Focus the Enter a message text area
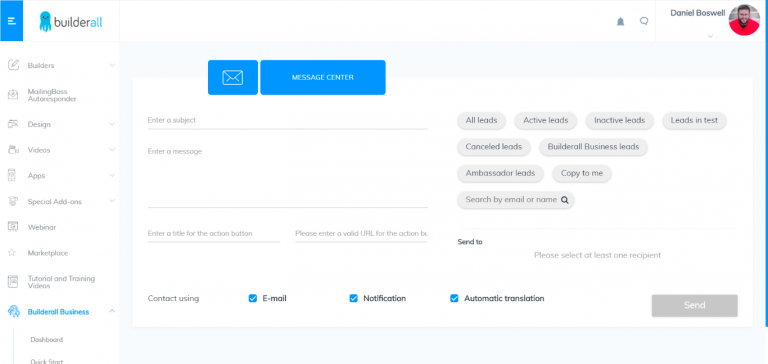The width and height of the screenshot is (768, 364). click(288, 175)
